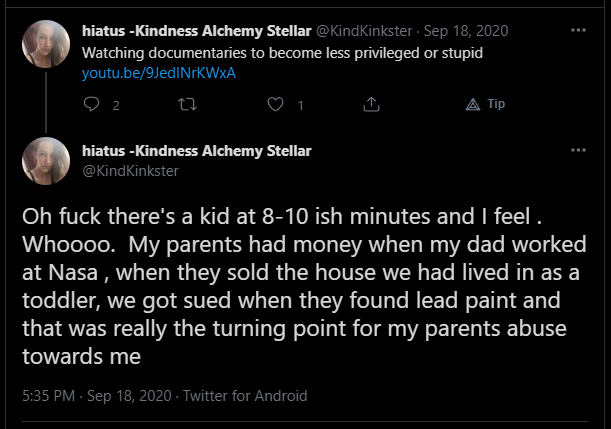Open the first tweet's three-dot menu
Screen dimensions: 611x429
tap(578, 30)
